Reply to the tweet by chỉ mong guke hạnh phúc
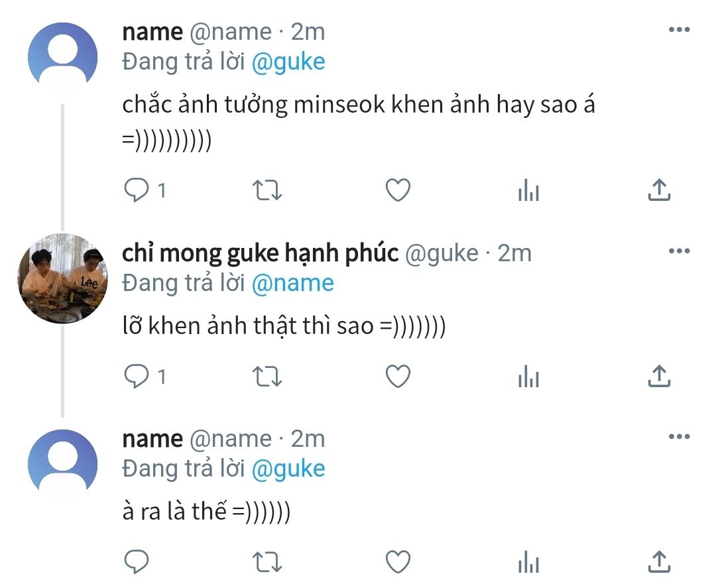Image resolution: width=716 pixels, height=588 pixels. [x=137, y=377]
